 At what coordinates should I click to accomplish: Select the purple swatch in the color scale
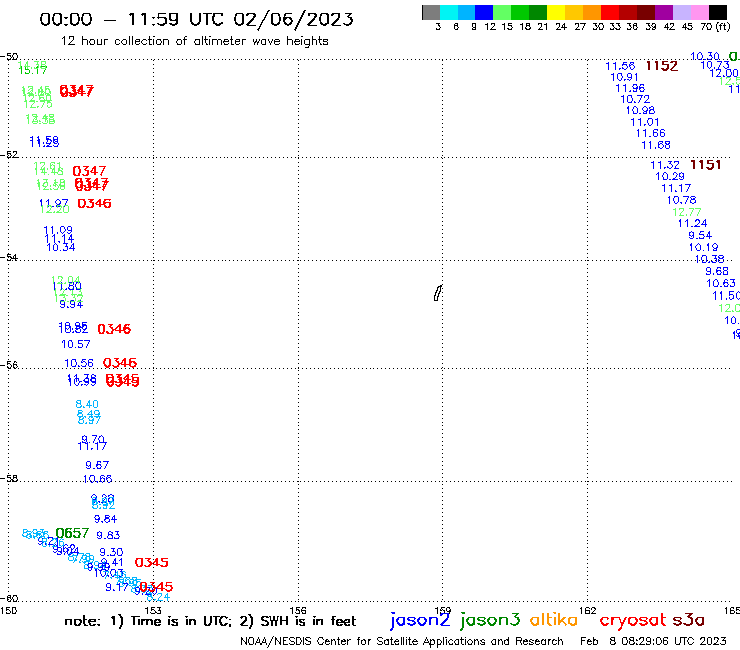[663, 12]
